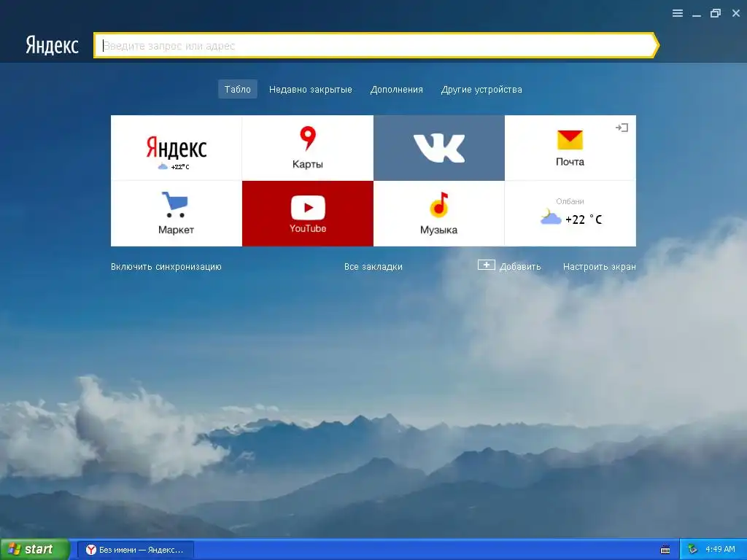Click the mail login arrow icon
Screen dimensions: 747x560
(x=622, y=128)
